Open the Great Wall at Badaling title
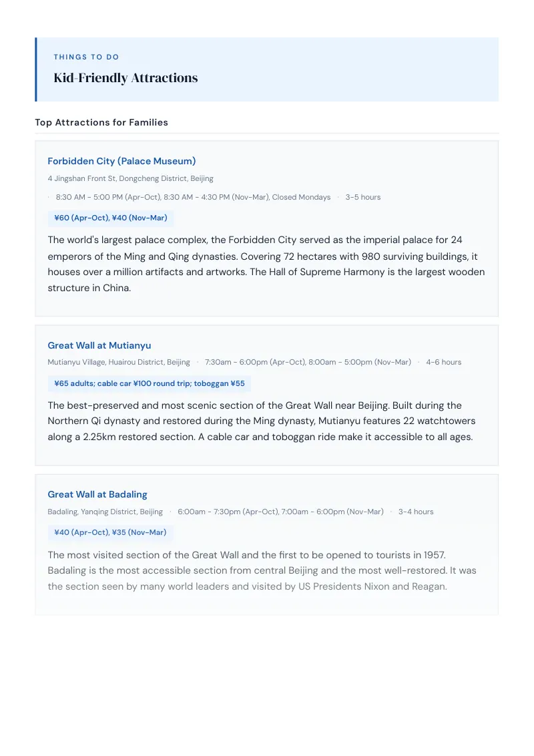 click(x=97, y=494)
